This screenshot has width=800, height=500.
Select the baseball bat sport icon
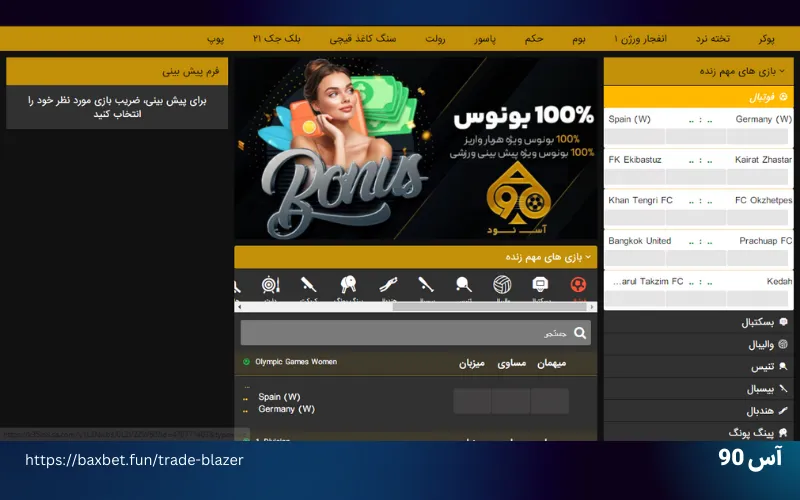click(x=425, y=286)
